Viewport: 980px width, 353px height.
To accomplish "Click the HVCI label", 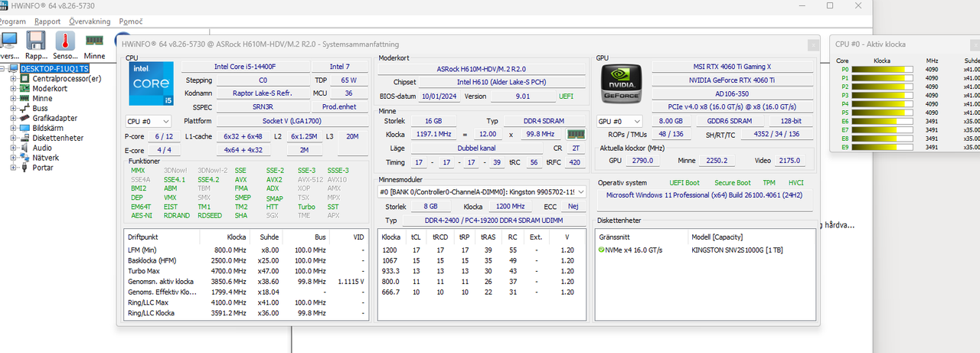I will pyautogui.click(x=796, y=183).
